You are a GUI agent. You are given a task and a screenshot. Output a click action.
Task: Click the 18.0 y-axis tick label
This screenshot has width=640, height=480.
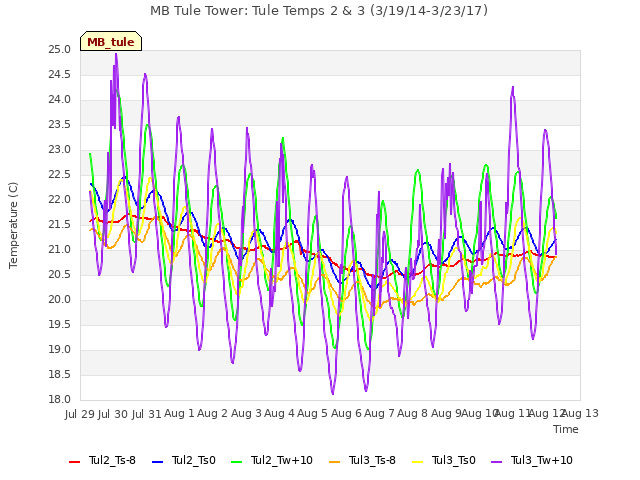point(60,400)
